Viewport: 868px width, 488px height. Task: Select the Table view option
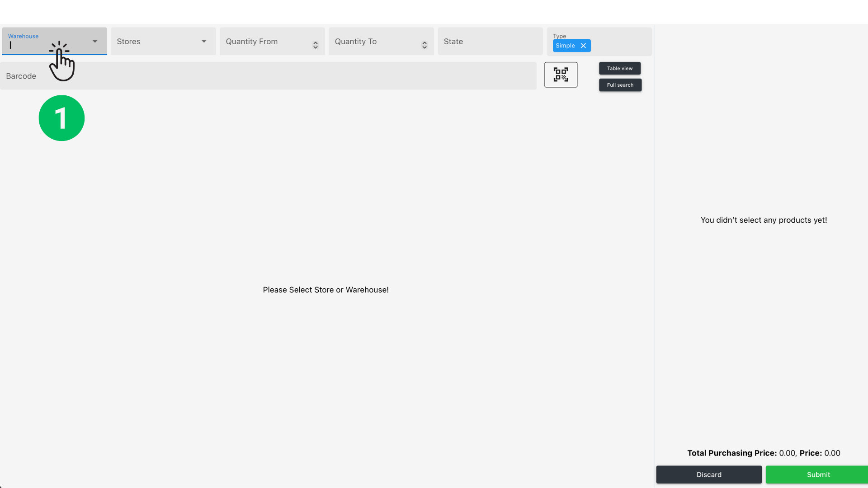tap(619, 68)
